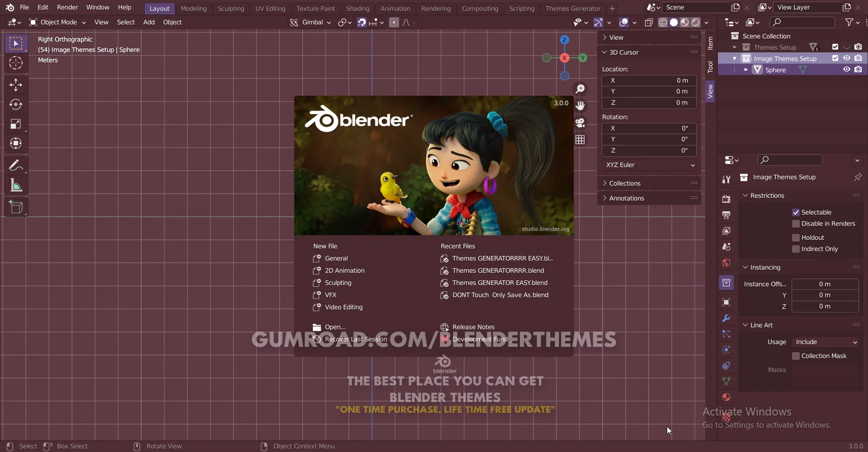This screenshot has height=452, width=868.
Task: Switch to the Themes Generator tab
Action: tap(573, 9)
